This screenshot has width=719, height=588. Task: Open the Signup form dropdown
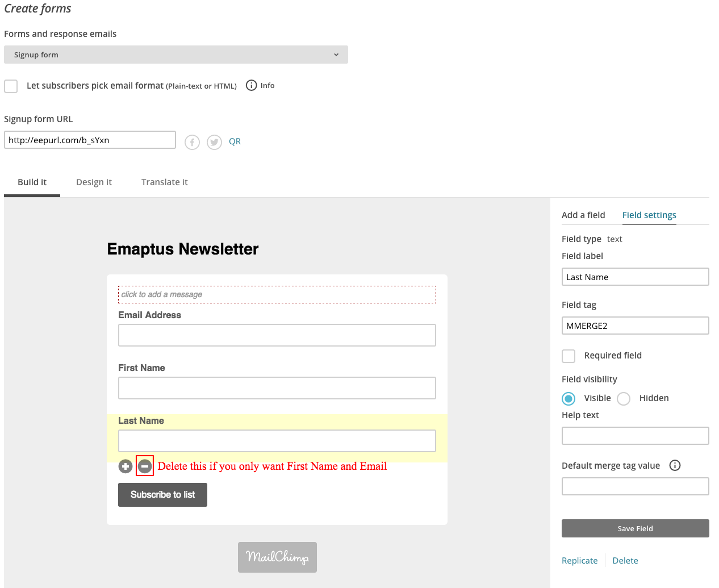click(x=176, y=55)
